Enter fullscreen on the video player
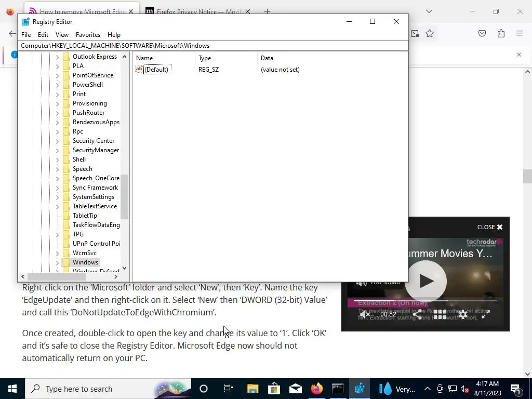The width and height of the screenshot is (532, 399). coord(486,314)
